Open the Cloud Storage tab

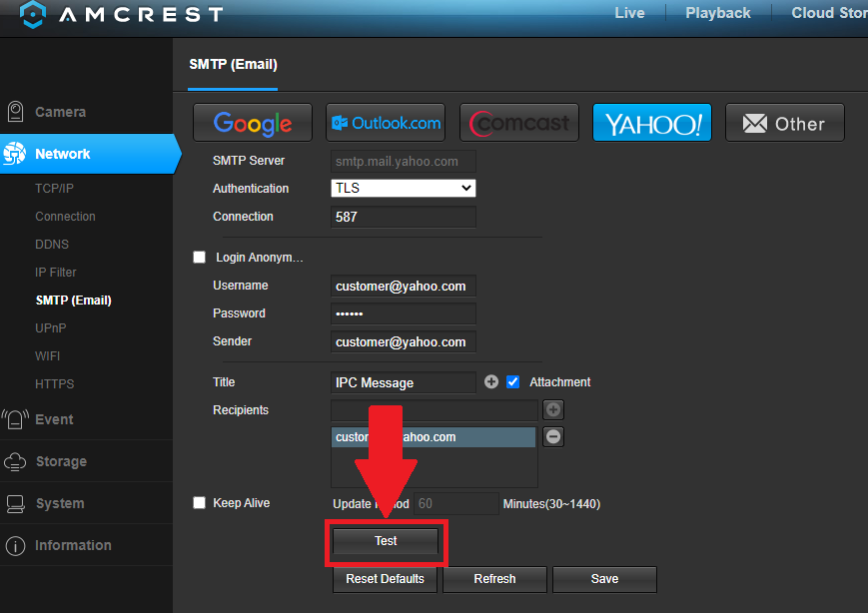click(x=829, y=13)
